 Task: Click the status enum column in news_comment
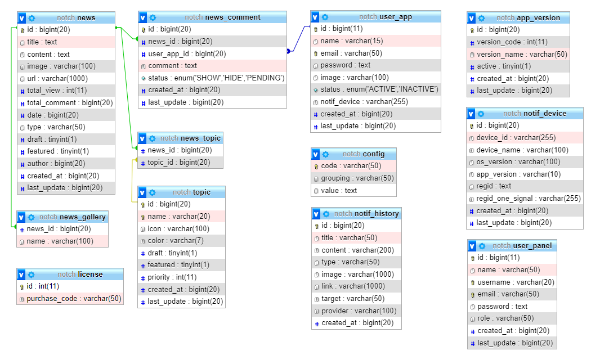click(x=216, y=78)
